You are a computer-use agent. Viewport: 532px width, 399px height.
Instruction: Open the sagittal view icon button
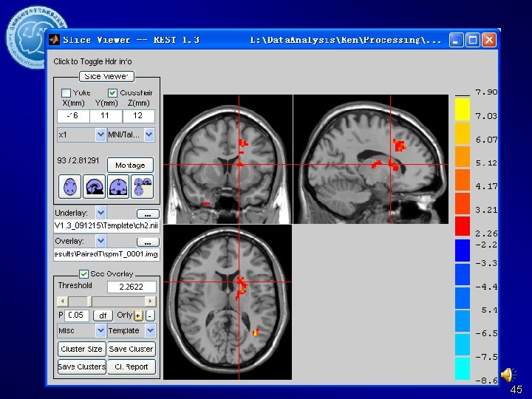click(x=94, y=187)
